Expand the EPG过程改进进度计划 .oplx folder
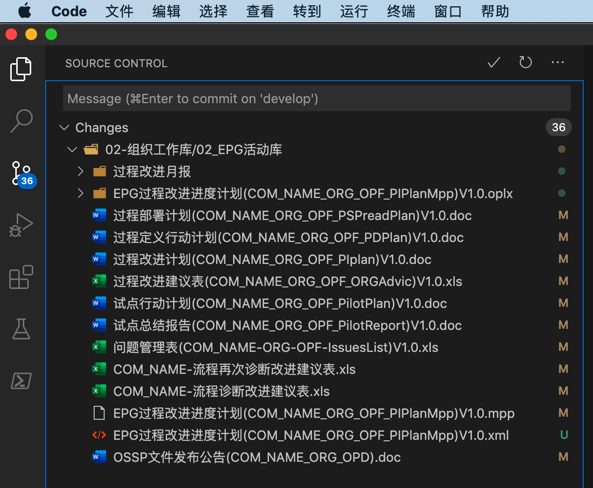 pyautogui.click(x=80, y=193)
